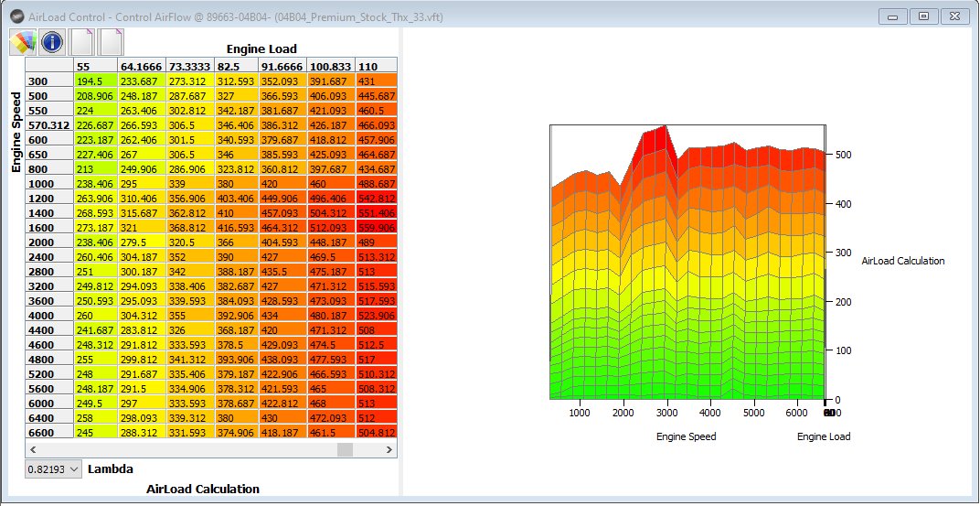Click cell value 466.593
The height and width of the screenshot is (506, 980).
tap(331, 374)
